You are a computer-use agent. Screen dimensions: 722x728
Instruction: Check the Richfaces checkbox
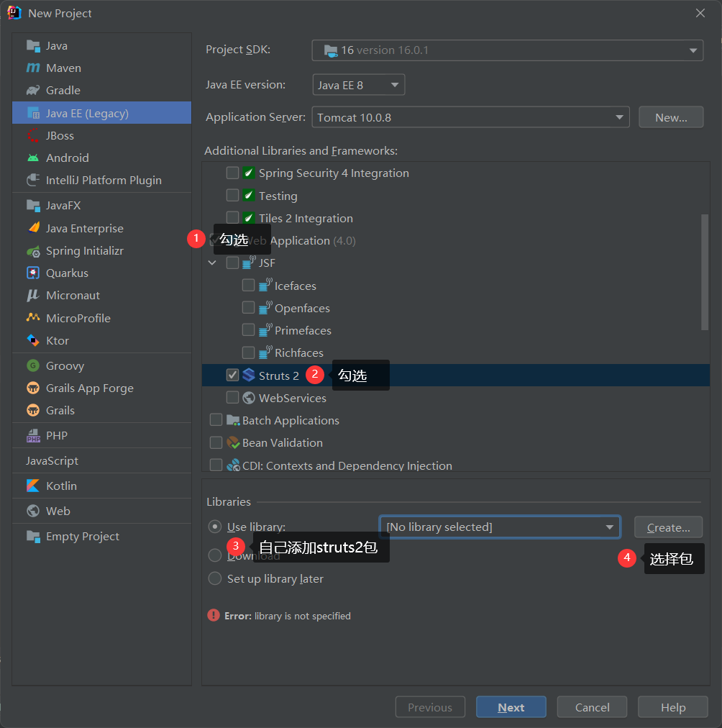pos(248,352)
